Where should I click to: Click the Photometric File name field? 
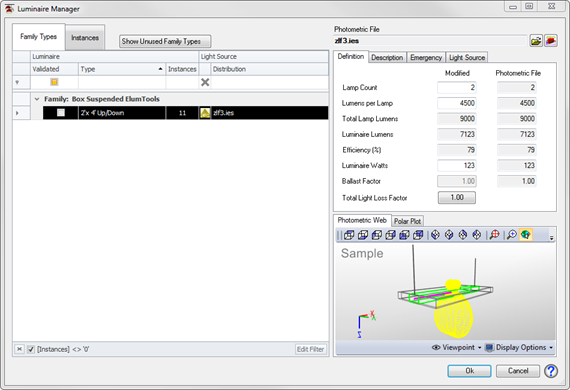[x=430, y=41]
